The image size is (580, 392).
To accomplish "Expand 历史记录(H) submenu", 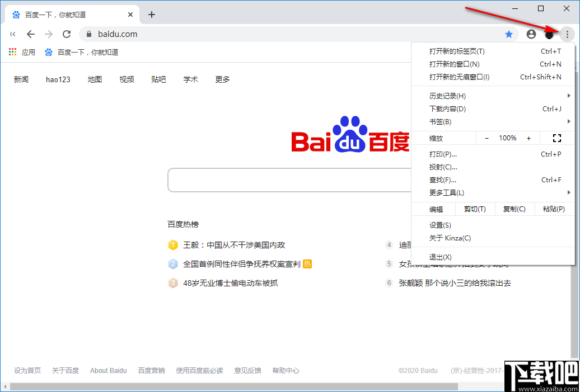I will pos(493,96).
